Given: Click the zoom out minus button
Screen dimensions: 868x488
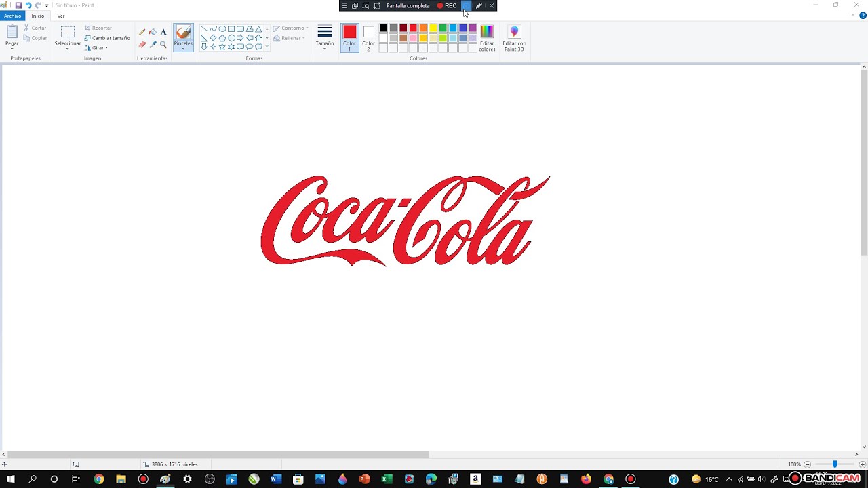Looking at the screenshot, I should [807, 464].
